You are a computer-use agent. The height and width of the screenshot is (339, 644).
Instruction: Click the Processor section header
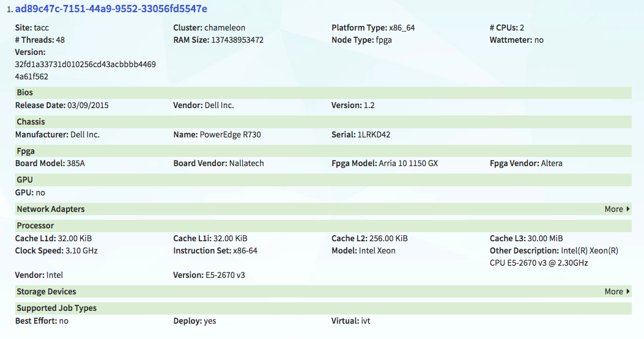click(x=324, y=225)
